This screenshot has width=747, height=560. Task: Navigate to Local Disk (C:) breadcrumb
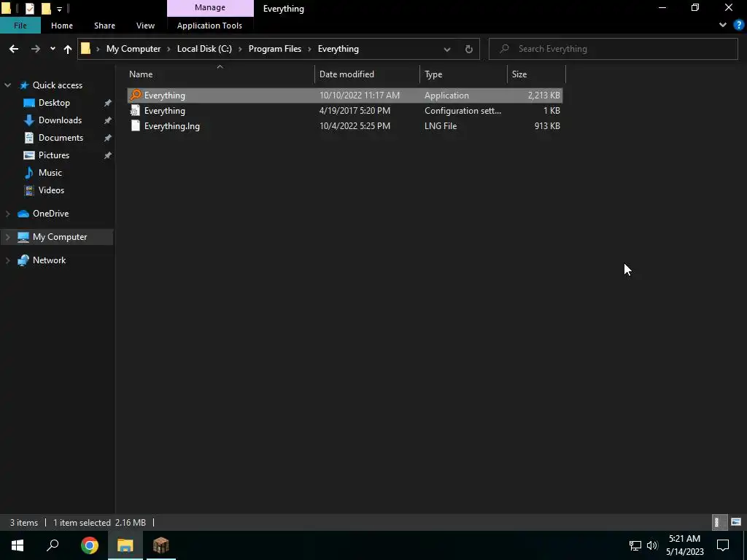(204, 49)
